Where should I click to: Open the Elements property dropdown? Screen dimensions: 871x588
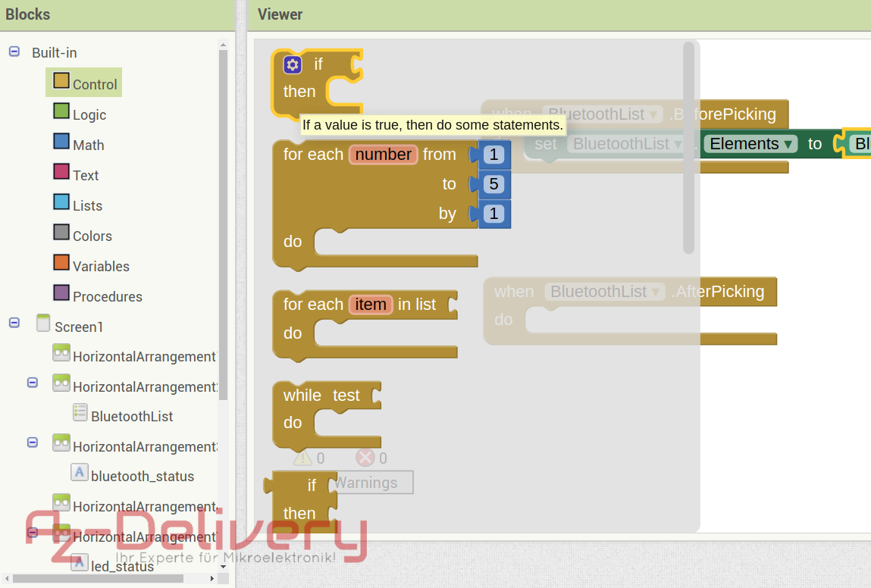click(x=750, y=144)
